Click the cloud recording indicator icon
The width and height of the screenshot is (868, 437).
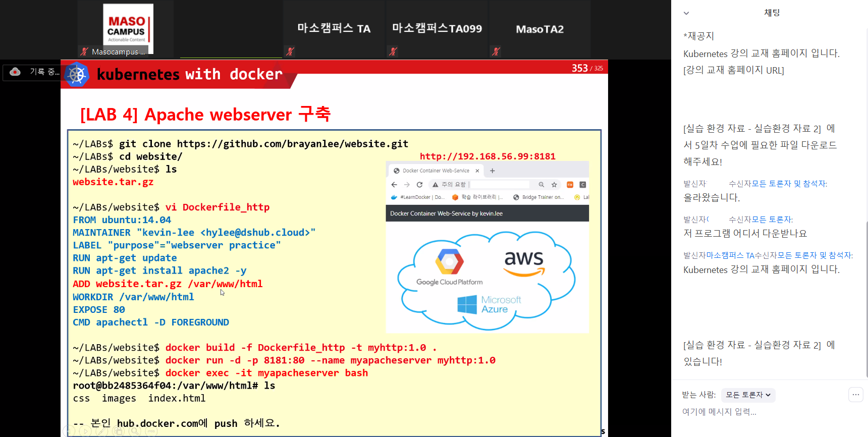[15, 72]
